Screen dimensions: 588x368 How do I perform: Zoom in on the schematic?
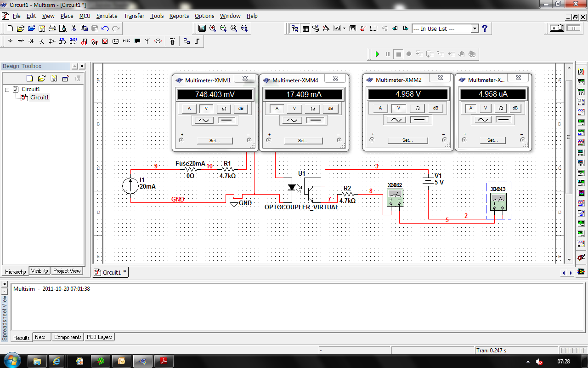click(213, 28)
